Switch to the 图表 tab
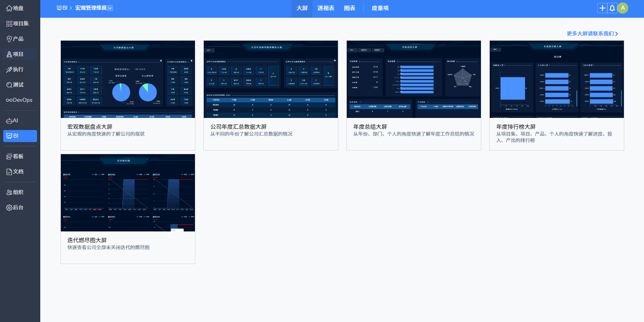The width and height of the screenshot is (644, 322). [x=349, y=8]
